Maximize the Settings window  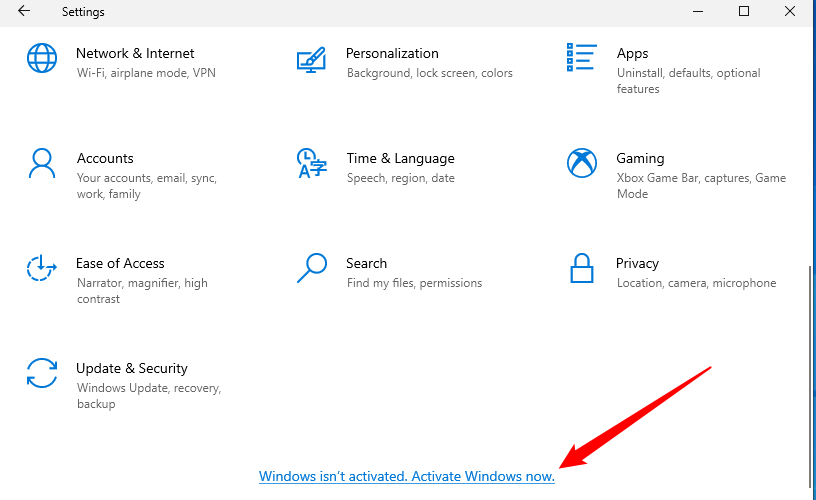tap(744, 12)
